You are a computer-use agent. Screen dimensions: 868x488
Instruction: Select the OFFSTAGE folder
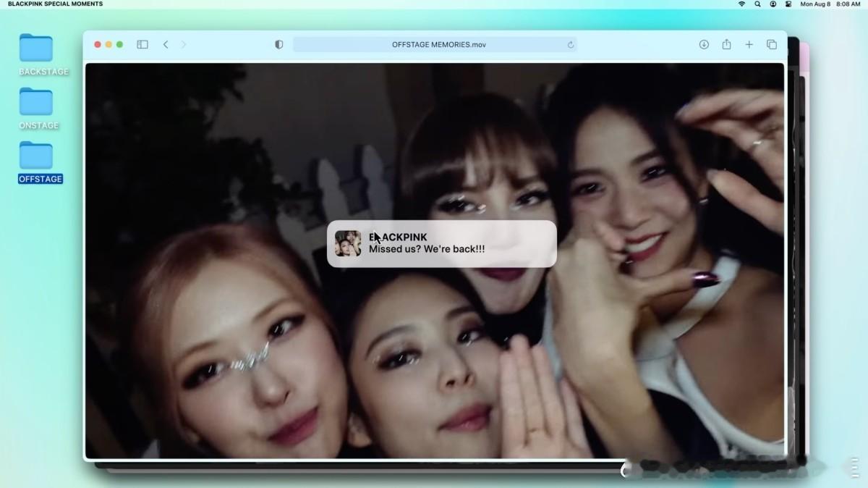pyautogui.click(x=36, y=155)
